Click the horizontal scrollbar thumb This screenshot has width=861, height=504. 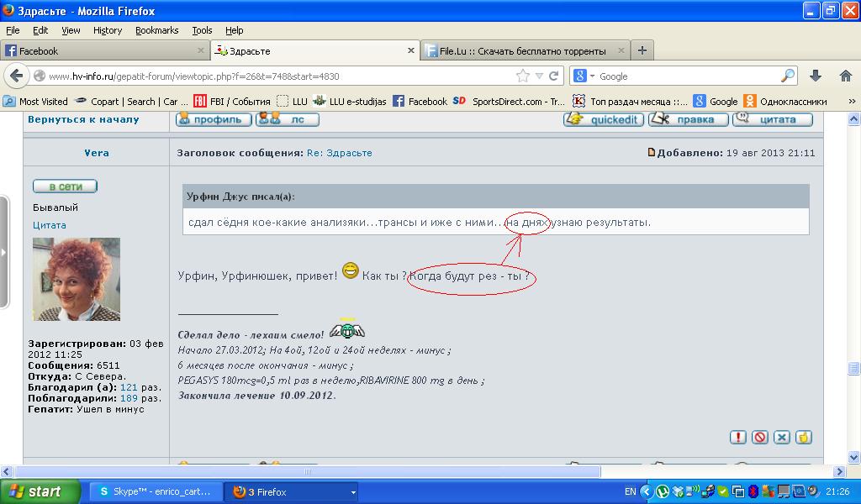308,471
